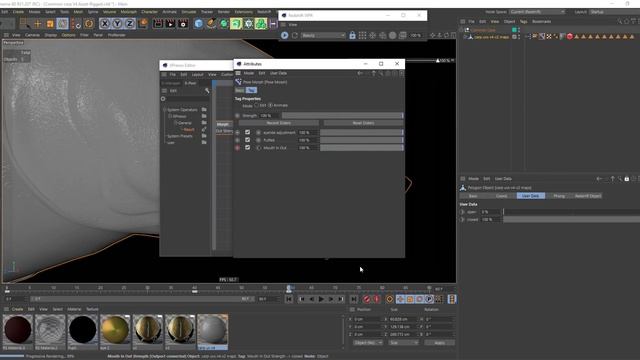Open the Beauty AOV dropdown in RenderView
Screen dimensions: 640x360
[x=323, y=36]
